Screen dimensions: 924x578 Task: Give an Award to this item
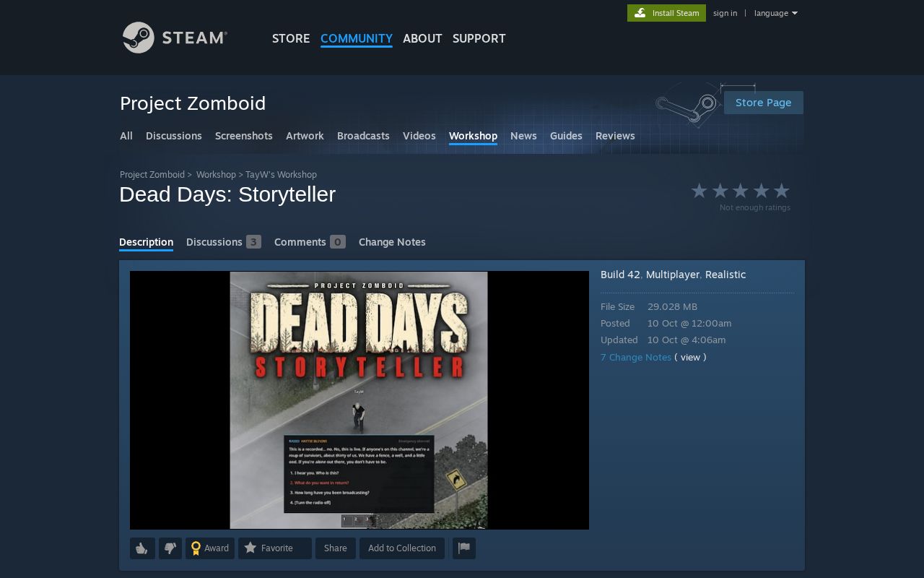pos(210,548)
